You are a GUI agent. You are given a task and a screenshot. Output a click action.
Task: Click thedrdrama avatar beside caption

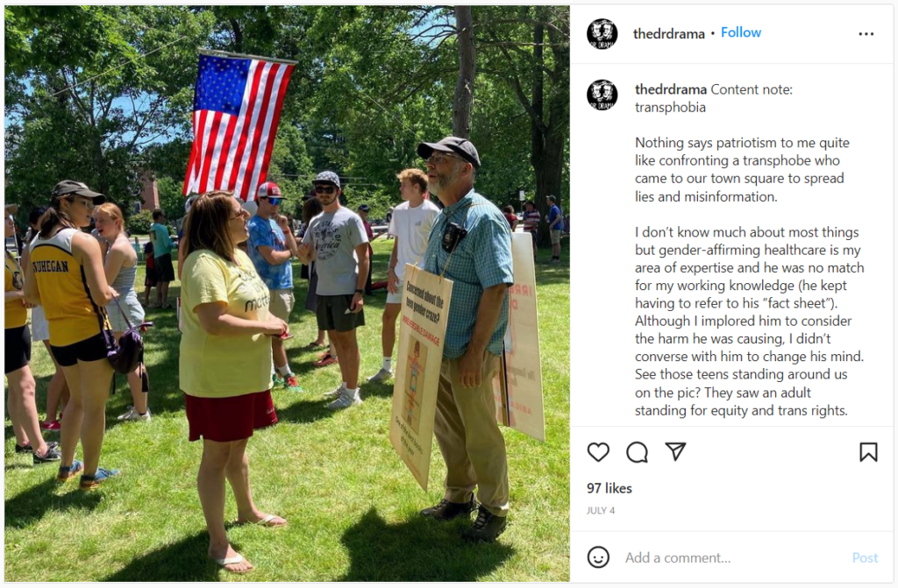[x=602, y=95]
